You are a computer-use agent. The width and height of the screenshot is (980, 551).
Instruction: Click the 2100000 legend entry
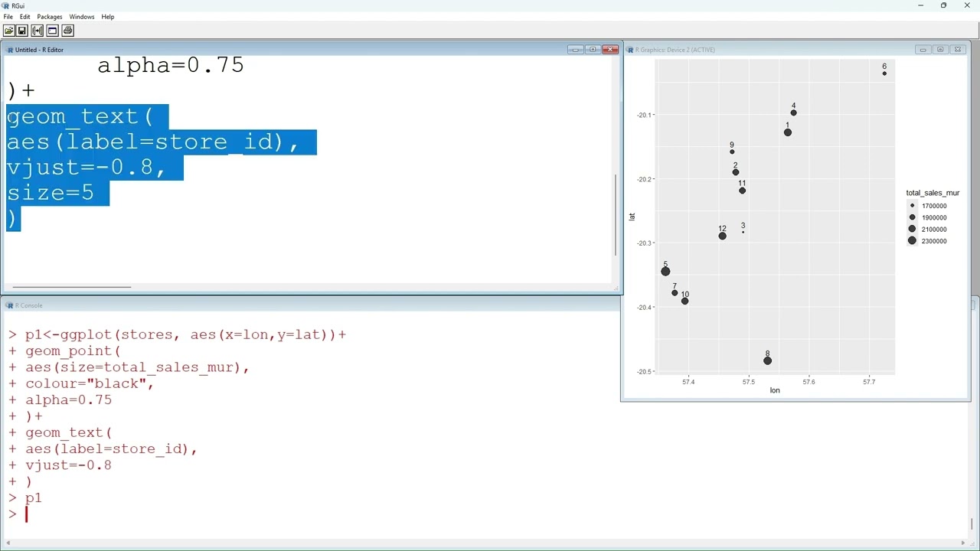928,230
